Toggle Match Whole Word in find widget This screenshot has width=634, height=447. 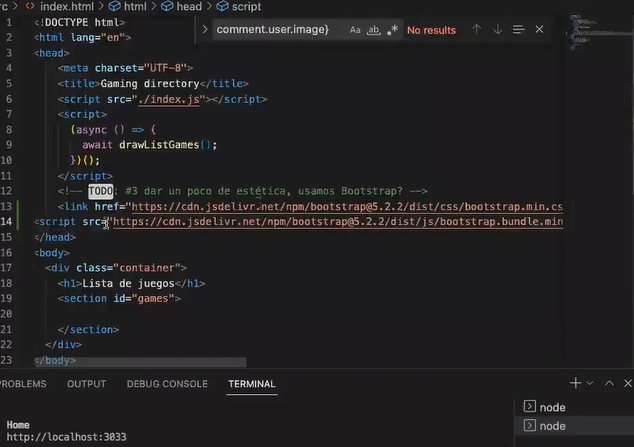pyautogui.click(x=374, y=30)
